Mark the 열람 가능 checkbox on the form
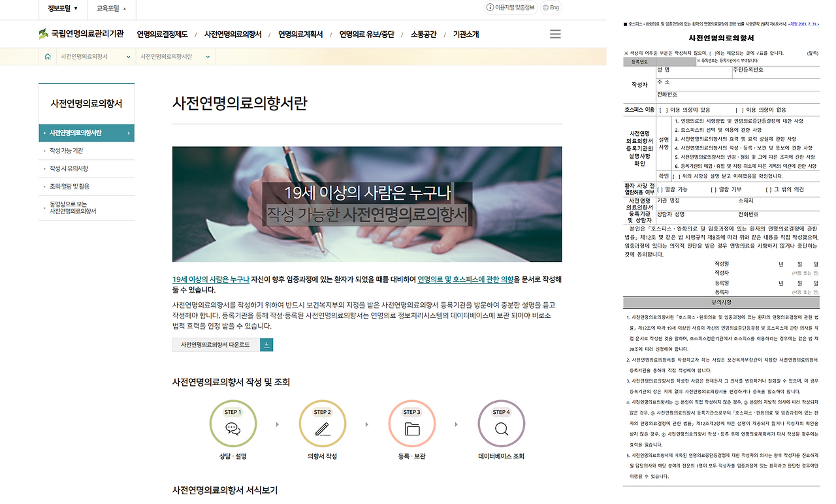This screenshot has width=836, height=504. 660,189
